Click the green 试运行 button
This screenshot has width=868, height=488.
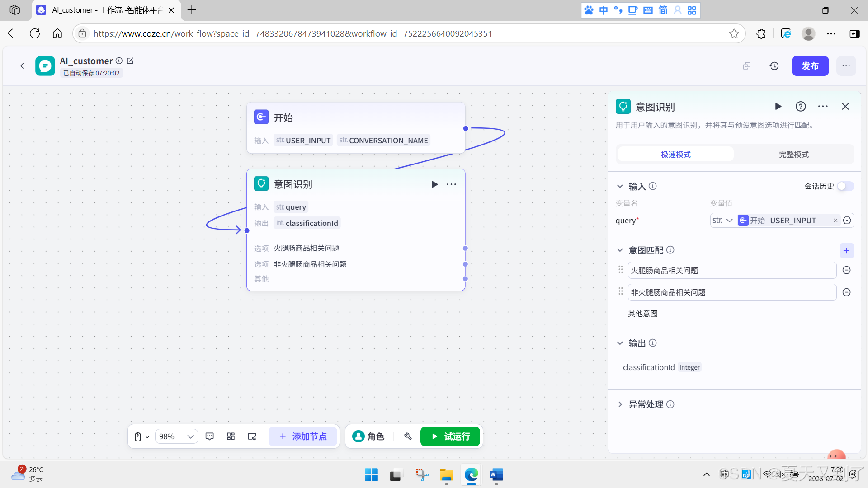tap(450, 436)
